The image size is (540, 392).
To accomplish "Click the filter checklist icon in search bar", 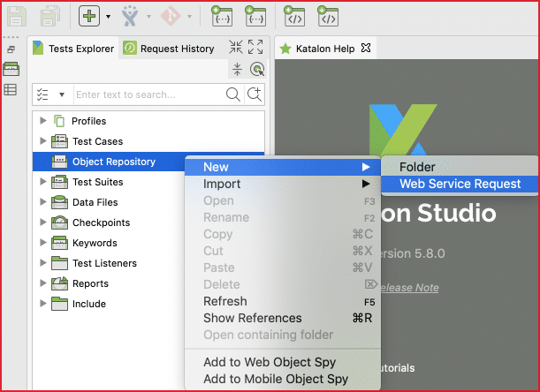I will coord(42,94).
